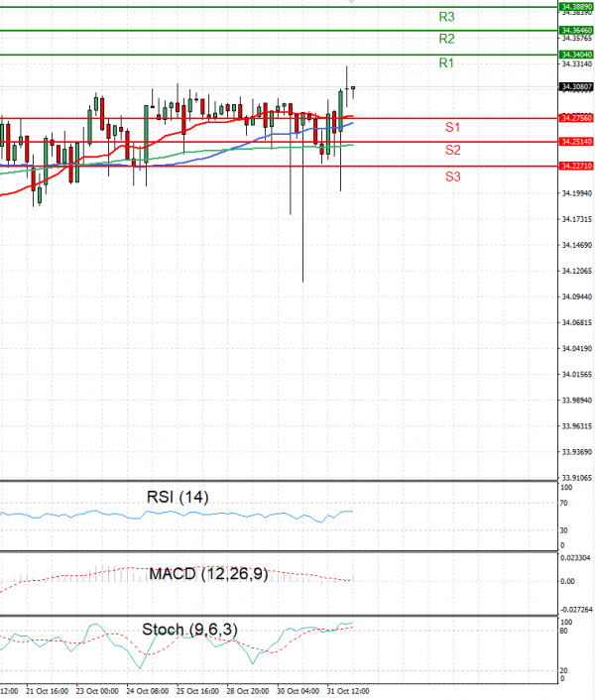This screenshot has height=700, width=595.
Task: Click the 33.96315 price axis value
Action: tap(577, 426)
